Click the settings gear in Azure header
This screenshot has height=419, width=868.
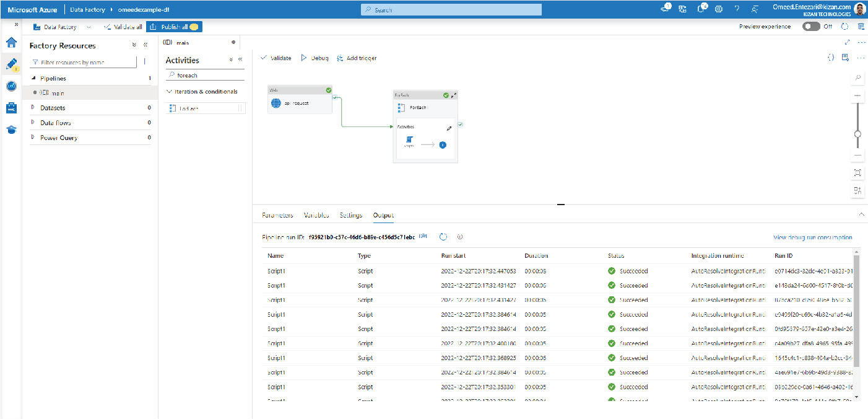(719, 9)
